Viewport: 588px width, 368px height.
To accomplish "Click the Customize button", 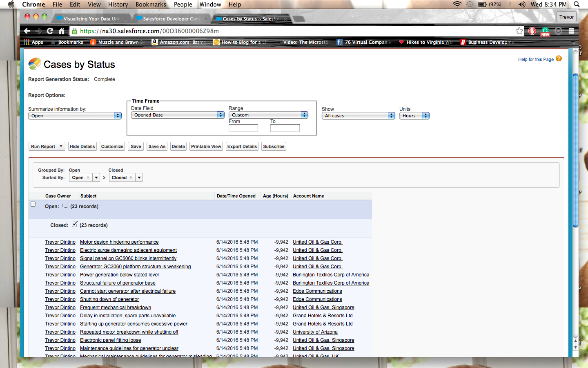I will point(112,146).
